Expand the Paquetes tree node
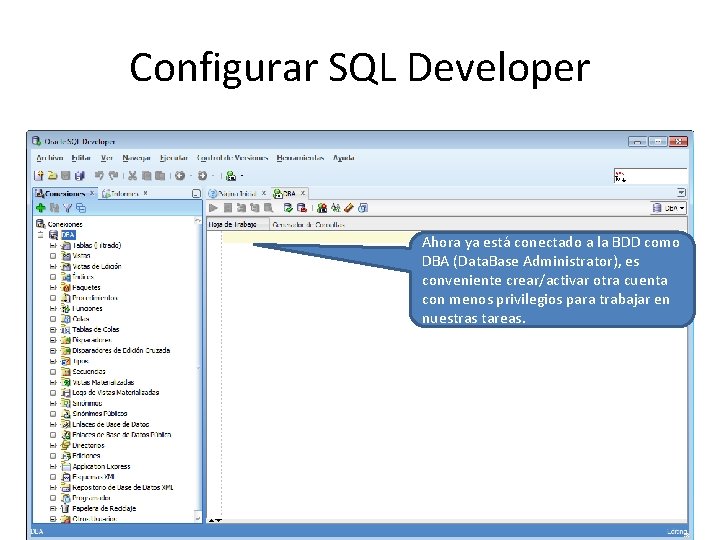Image resolution: width=720 pixels, height=540 pixels. [x=53, y=287]
